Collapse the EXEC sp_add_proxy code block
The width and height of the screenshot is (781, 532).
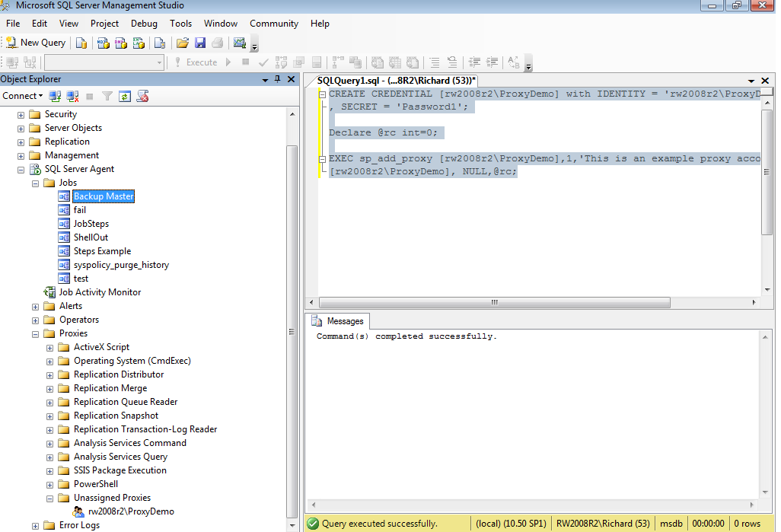coord(323,159)
